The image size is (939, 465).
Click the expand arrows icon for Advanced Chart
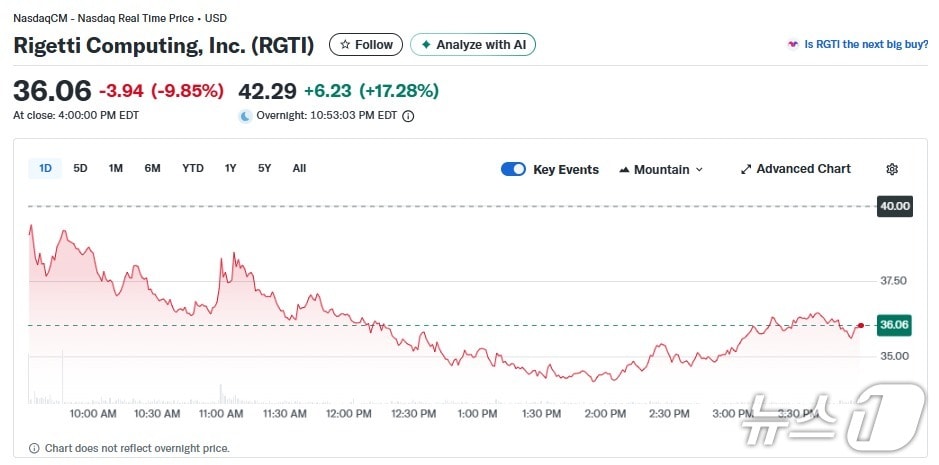[x=745, y=169]
